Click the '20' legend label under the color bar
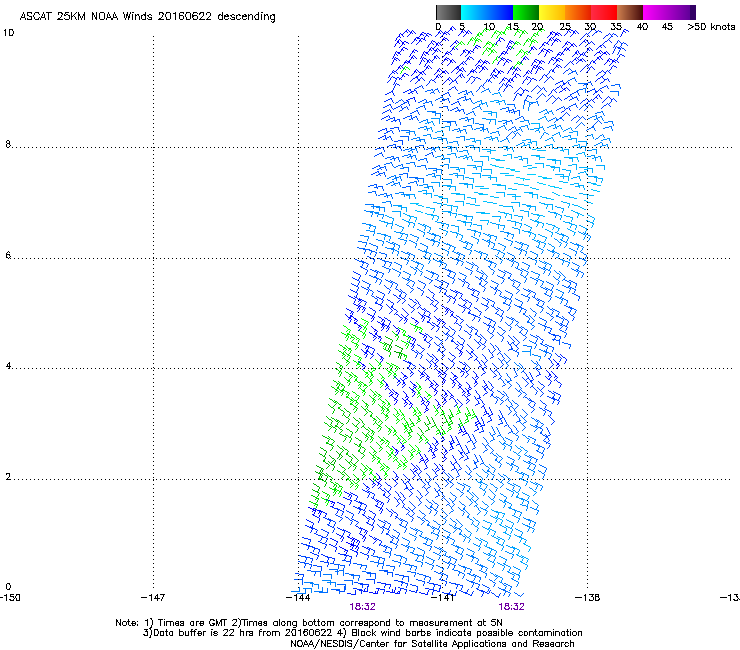Viewport: 740px width, 650px height. coord(537,27)
